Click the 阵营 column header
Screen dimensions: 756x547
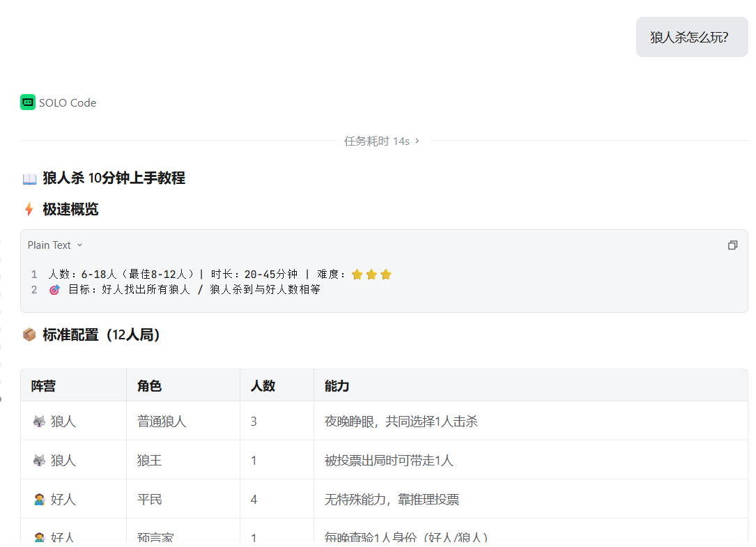tap(43, 386)
